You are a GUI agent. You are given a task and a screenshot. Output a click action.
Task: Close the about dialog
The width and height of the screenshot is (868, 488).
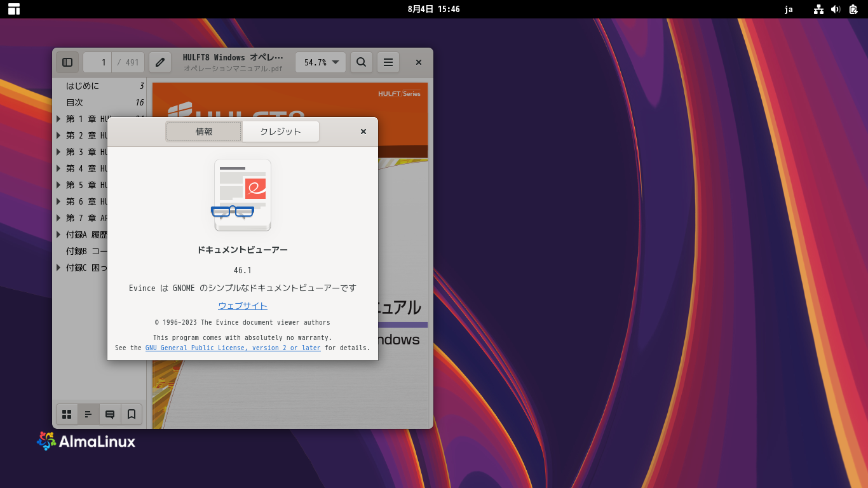(363, 132)
